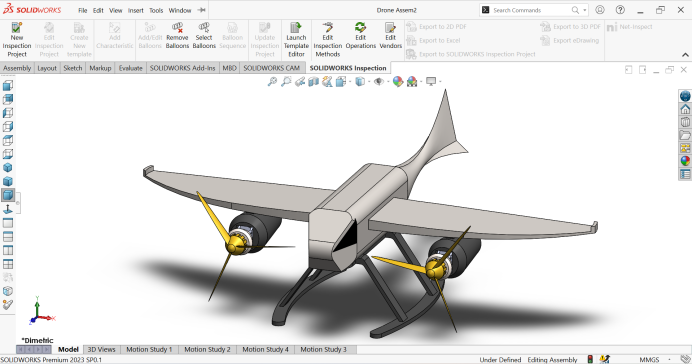Click Display Style cube icon
Screen dimensions: 692x364
[x=360, y=81]
